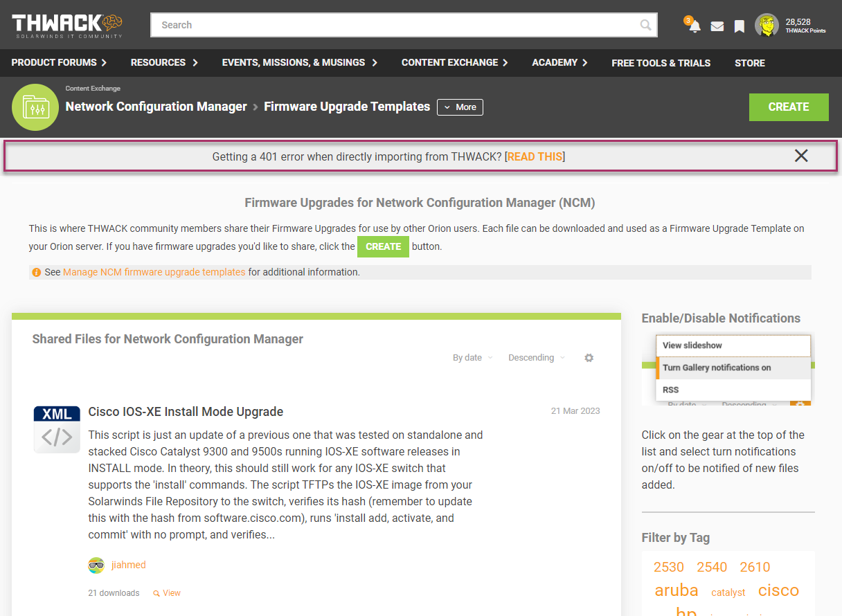Click the 28,528 THWACK Points text

[805, 26]
